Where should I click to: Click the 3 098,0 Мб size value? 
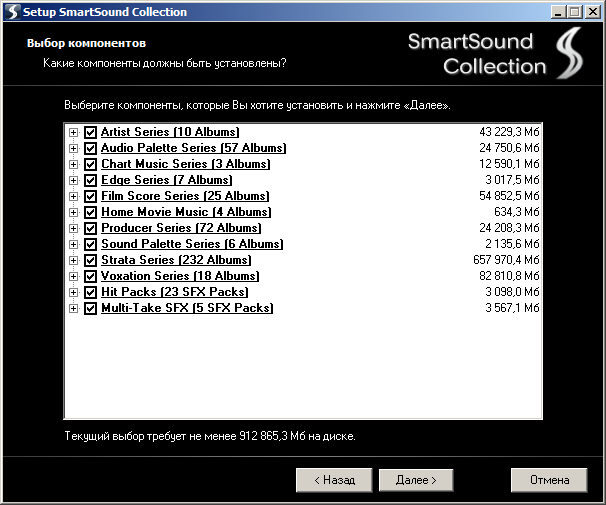(512, 292)
